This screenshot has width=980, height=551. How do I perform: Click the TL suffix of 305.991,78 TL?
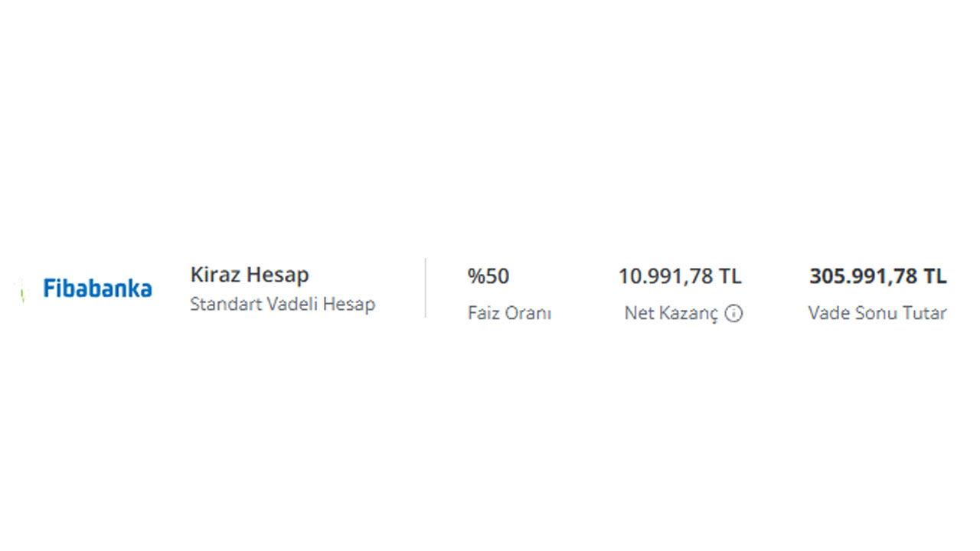point(935,276)
